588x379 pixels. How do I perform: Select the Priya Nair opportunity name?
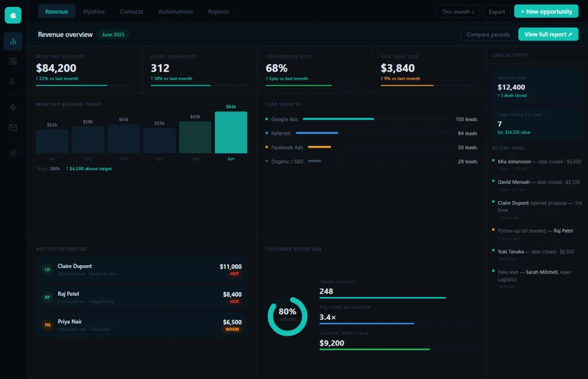tap(70, 322)
